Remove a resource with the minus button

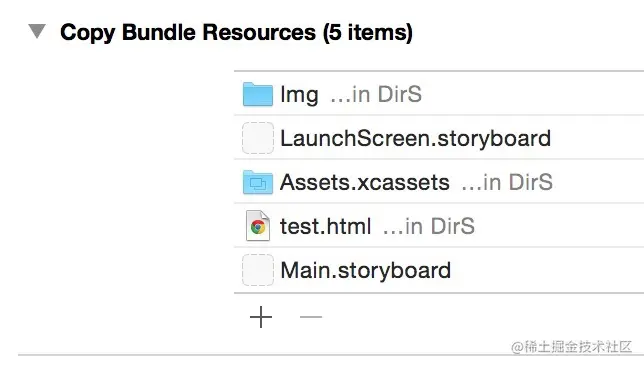311,317
